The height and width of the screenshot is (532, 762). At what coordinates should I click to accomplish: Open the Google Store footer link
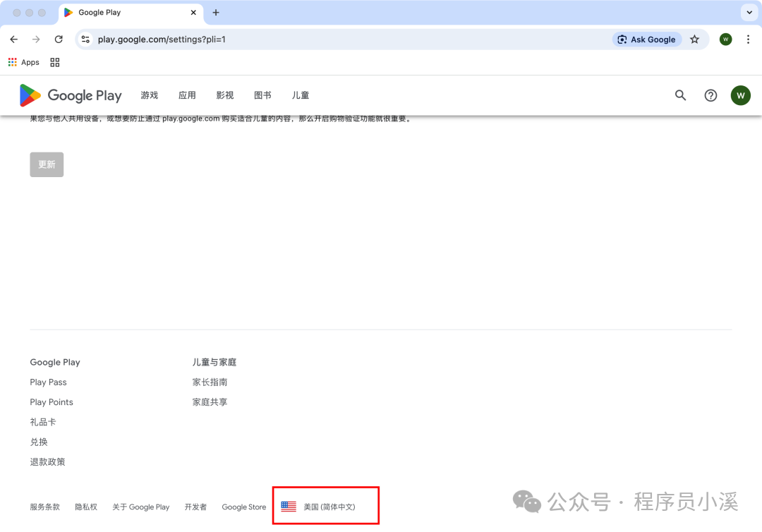point(244,507)
